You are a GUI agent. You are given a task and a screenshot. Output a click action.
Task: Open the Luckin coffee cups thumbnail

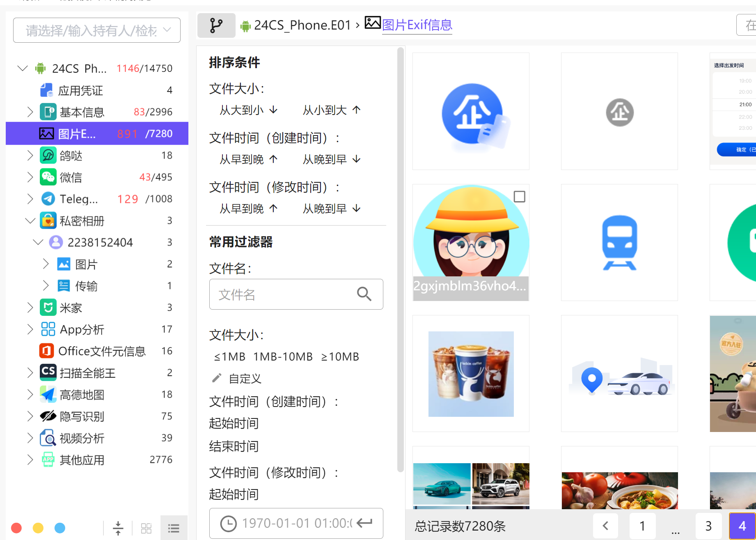click(x=471, y=374)
